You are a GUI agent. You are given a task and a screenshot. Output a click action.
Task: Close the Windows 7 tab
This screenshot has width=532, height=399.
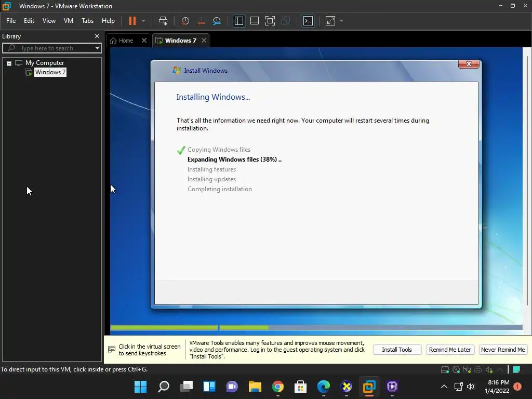pyautogui.click(x=204, y=41)
